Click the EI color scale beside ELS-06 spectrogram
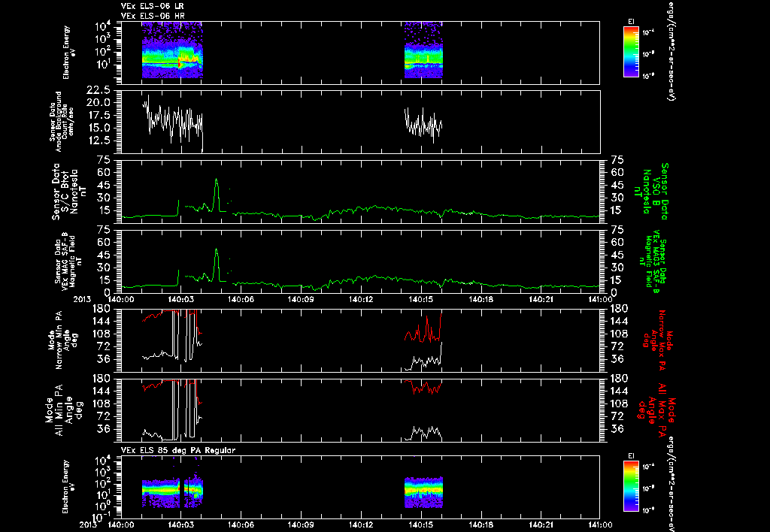Screen dimensions: 770x532 coord(631,52)
